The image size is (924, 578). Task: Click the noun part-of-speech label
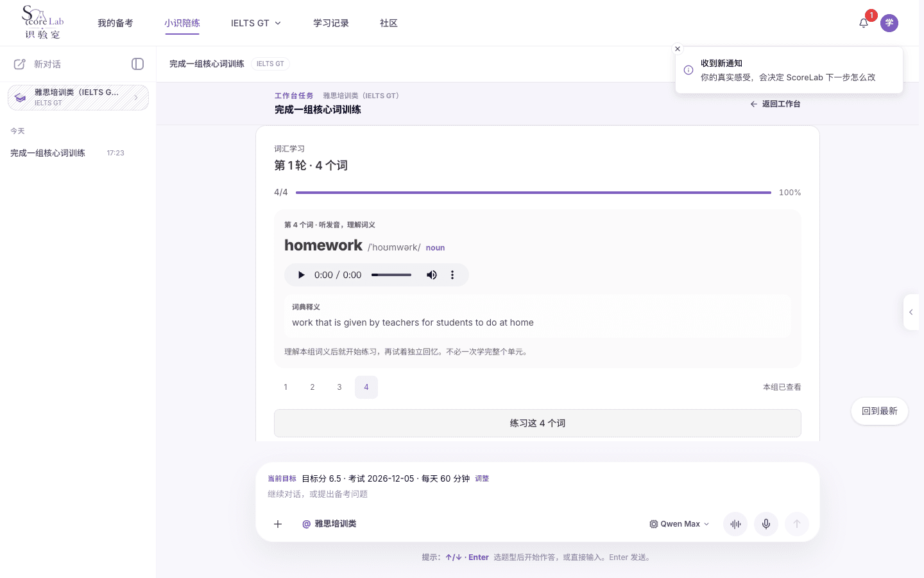(435, 248)
